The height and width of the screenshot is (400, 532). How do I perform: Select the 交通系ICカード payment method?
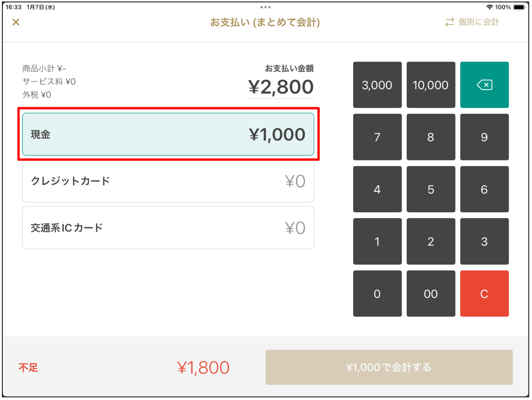pyautogui.click(x=168, y=228)
